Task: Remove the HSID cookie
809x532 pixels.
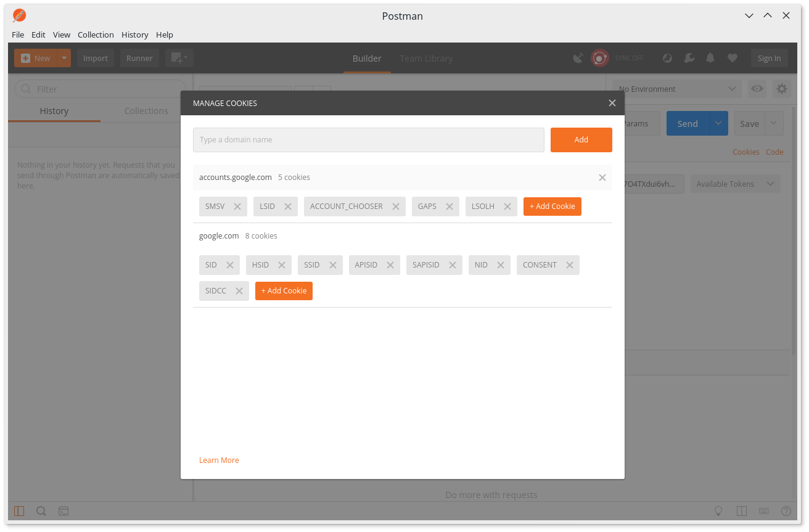Action: point(282,265)
